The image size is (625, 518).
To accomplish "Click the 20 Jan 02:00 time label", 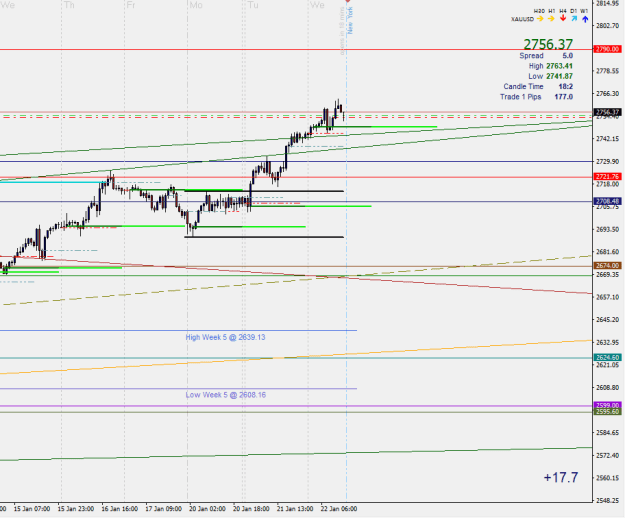I will point(207,509).
